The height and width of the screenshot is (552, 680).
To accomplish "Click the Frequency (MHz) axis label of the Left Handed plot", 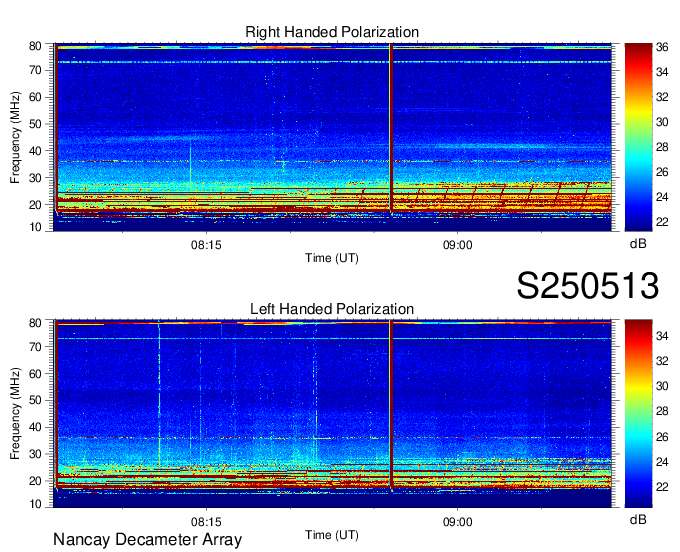I will click(15, 414).
